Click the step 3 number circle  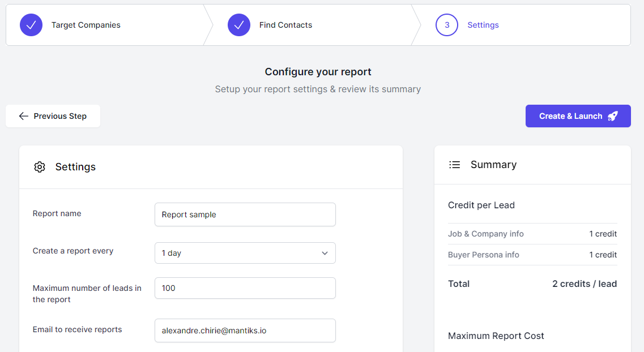point(447,25)
